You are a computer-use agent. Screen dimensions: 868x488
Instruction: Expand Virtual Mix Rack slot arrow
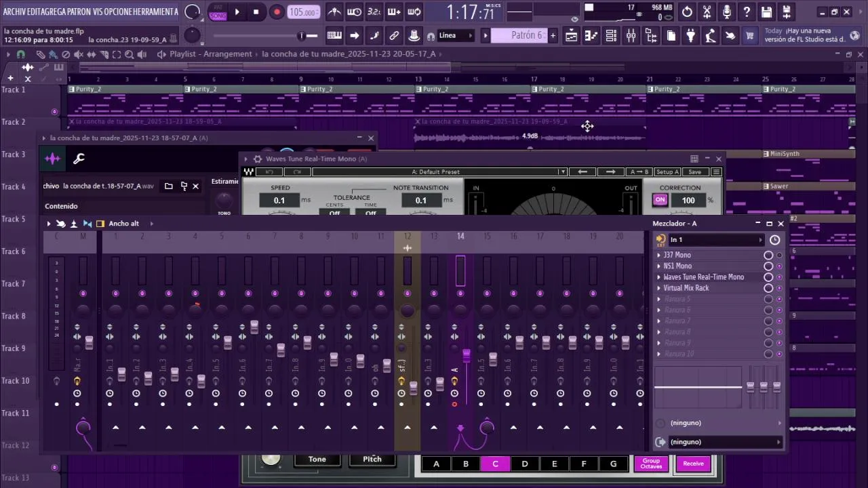pyautogui.click(x=658, y=288)
